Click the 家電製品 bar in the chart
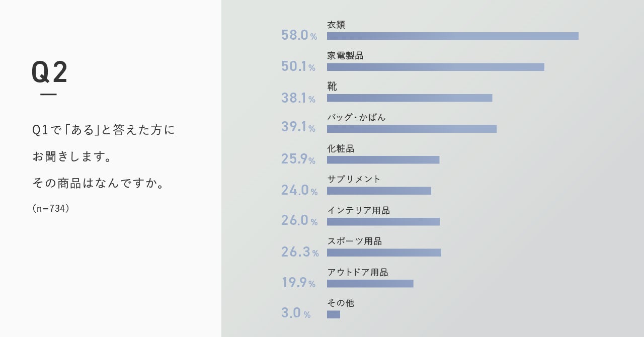Screen dimensions: 644x337 click(x=435, y=67)
